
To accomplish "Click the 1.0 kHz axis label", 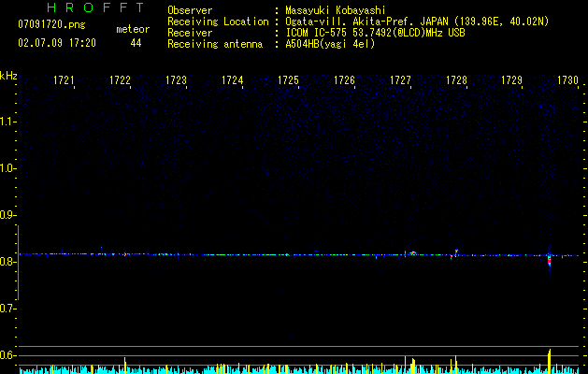I will [x=7, y=168].
